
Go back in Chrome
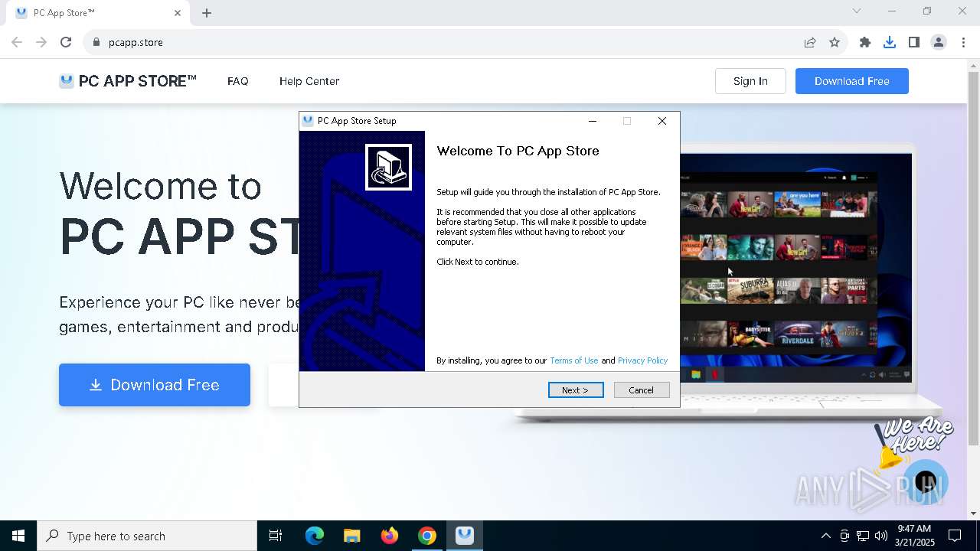click(x=17, y=42)
